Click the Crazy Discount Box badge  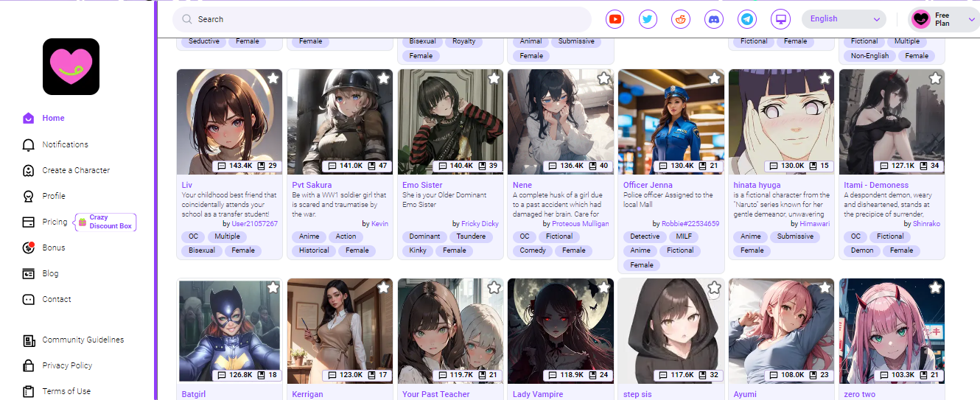[x=106, y=222]
